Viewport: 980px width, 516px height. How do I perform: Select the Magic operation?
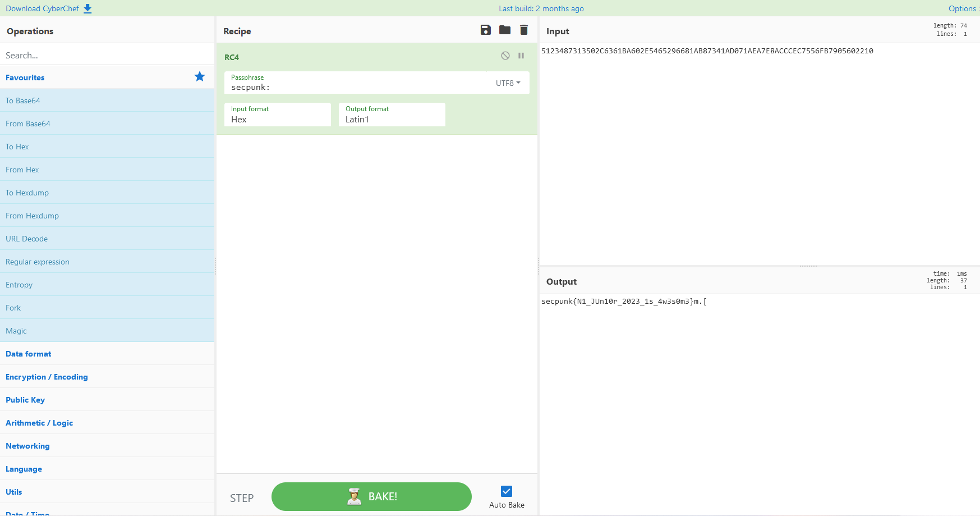pyautogui.click(x=16, y=331)
